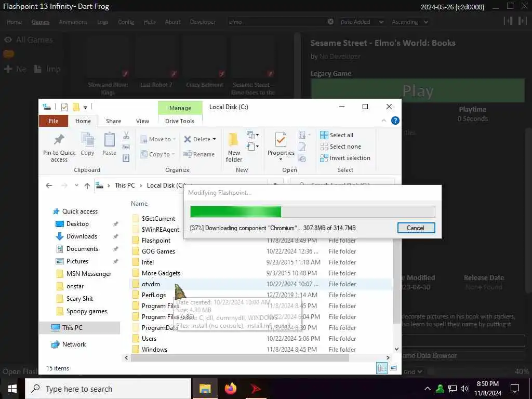This screenshot has width=532, height=399.
Task: Open Flashpoint Animations tab
Action: coord(73,22)
